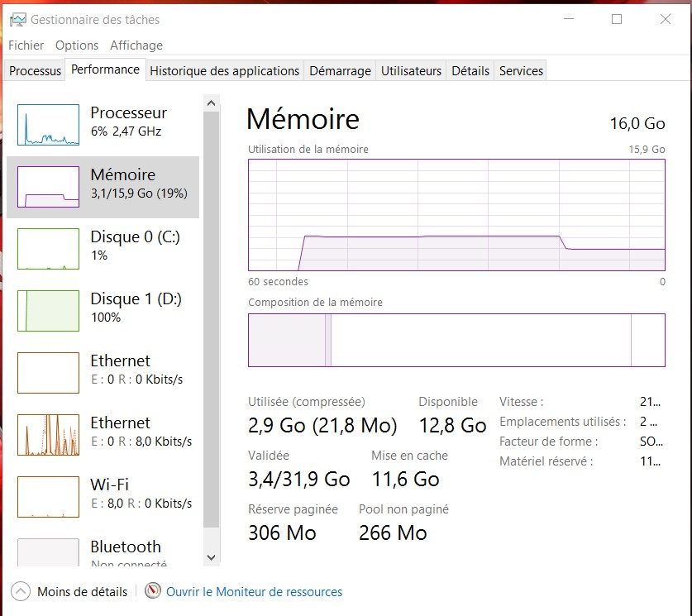Click the '306 Mo' Réserve paginée value

(282, 532)
